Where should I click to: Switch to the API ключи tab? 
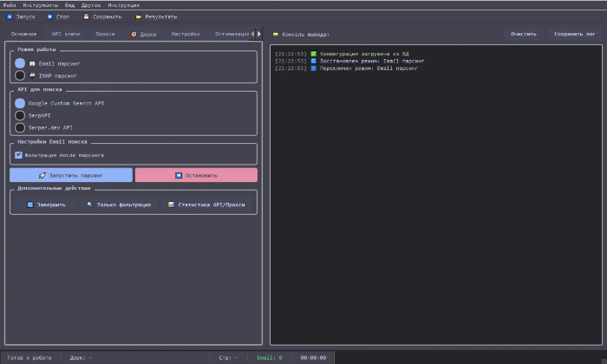tap(66, 34)
